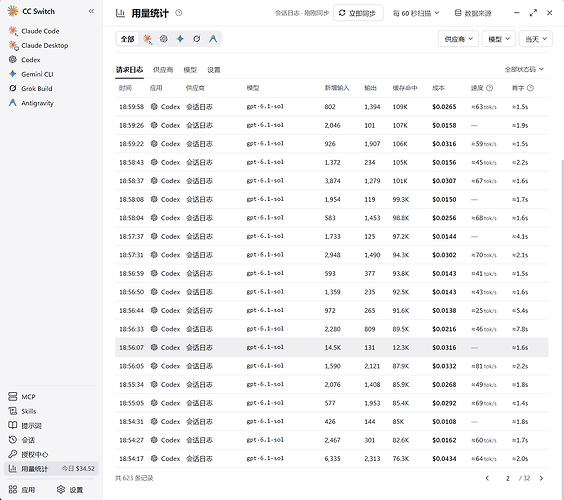Open Codex in sidebar
564x500 pixels.
coord(24,60)
